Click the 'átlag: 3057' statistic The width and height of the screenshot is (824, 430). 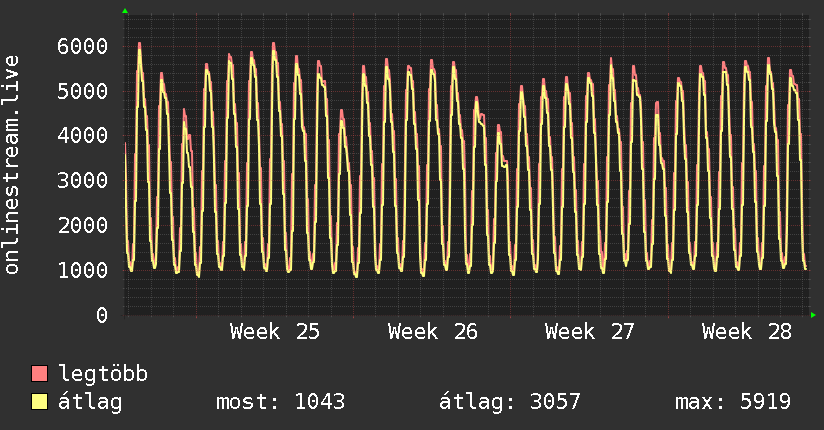510,402
